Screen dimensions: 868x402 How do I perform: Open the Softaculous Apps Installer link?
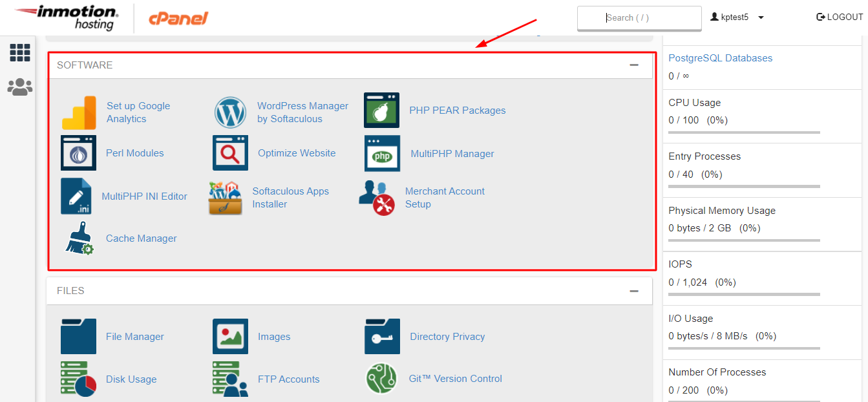291,198
